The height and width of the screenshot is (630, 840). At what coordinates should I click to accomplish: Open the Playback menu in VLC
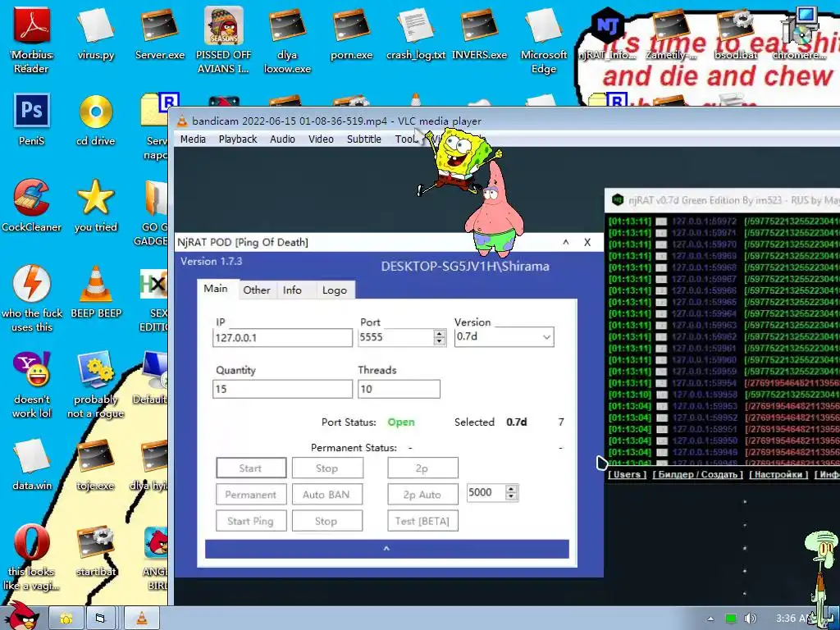pyautogui.click(x=238, y=139)
